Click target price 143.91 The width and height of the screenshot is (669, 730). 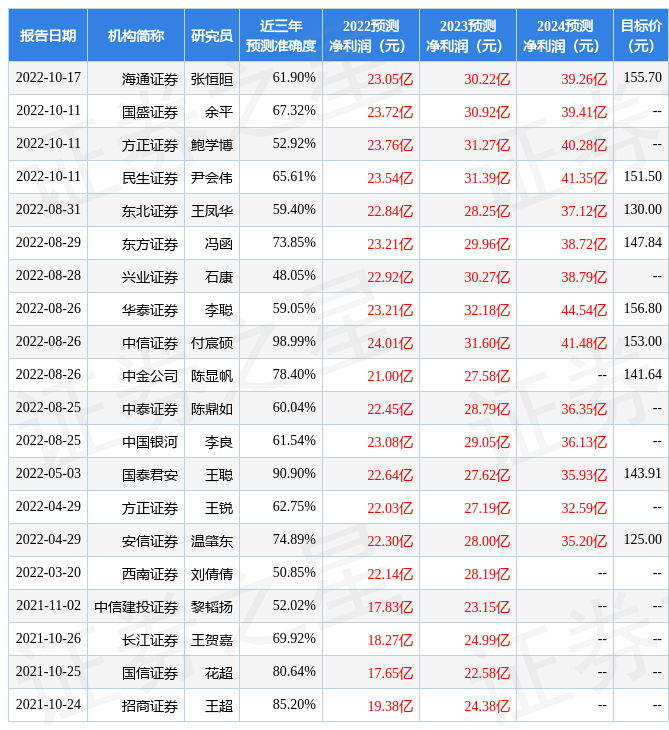click(x=643, y=474)
